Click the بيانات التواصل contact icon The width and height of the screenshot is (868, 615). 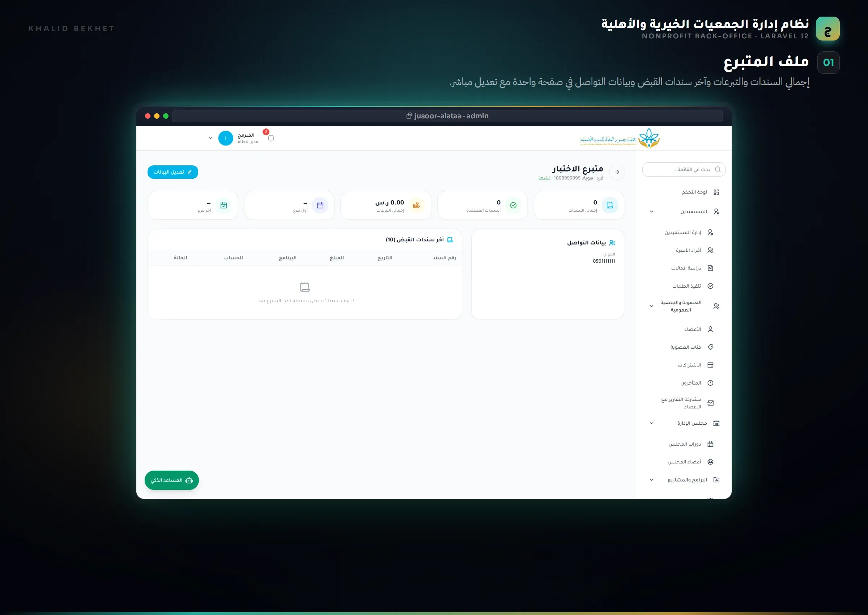[612, 243]
